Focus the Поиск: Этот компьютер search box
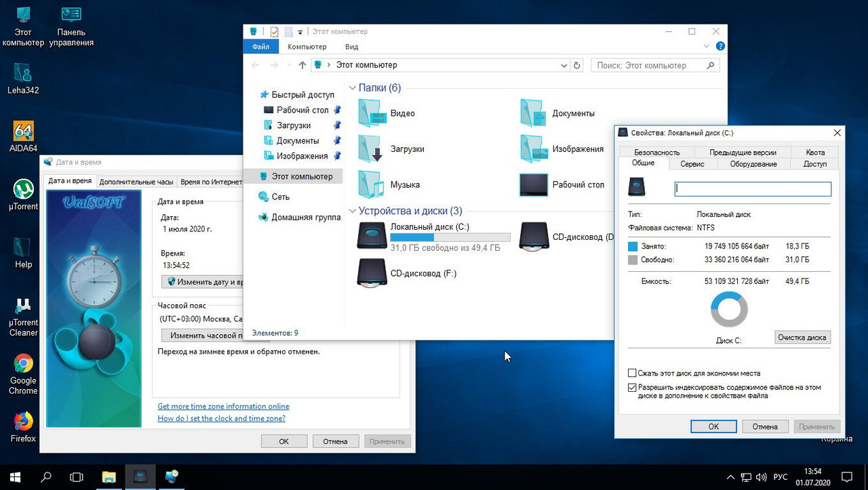868x490 pixels. coord(655,65)
